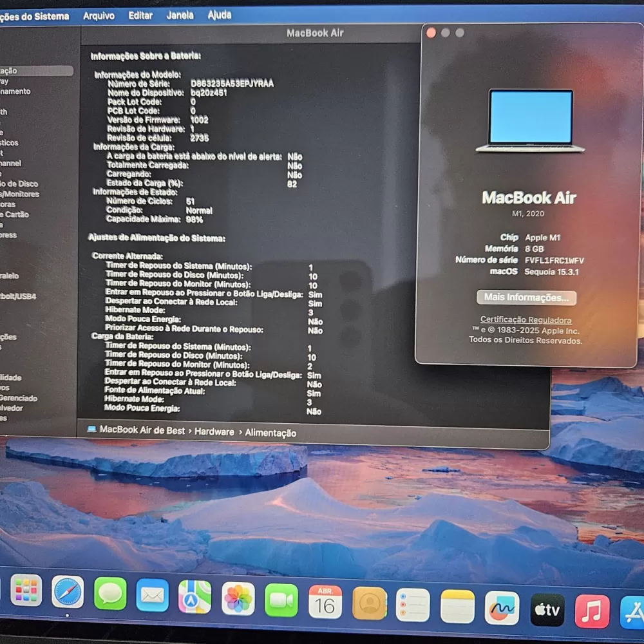
Task: Select Alimentação in the path bar
Action: 270,433
